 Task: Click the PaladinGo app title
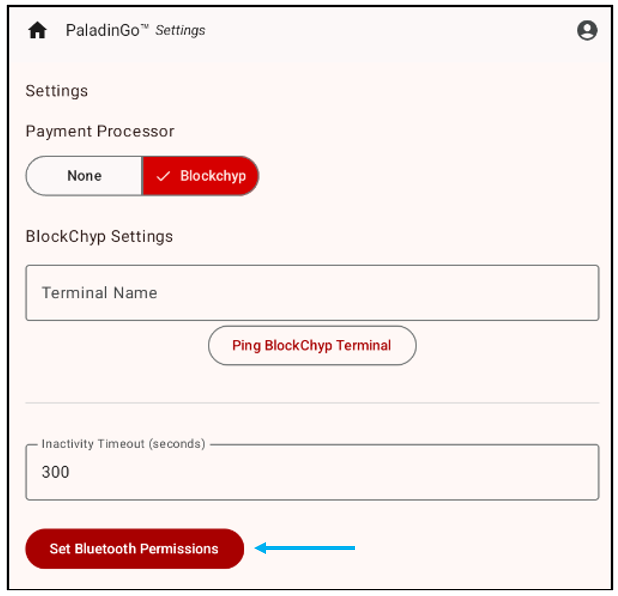coord(103,30)
